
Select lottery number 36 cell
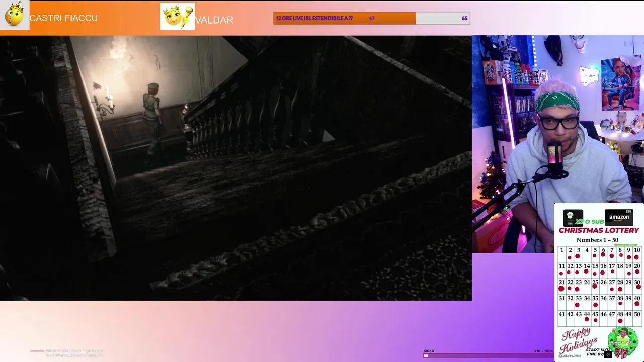[603, 302]
